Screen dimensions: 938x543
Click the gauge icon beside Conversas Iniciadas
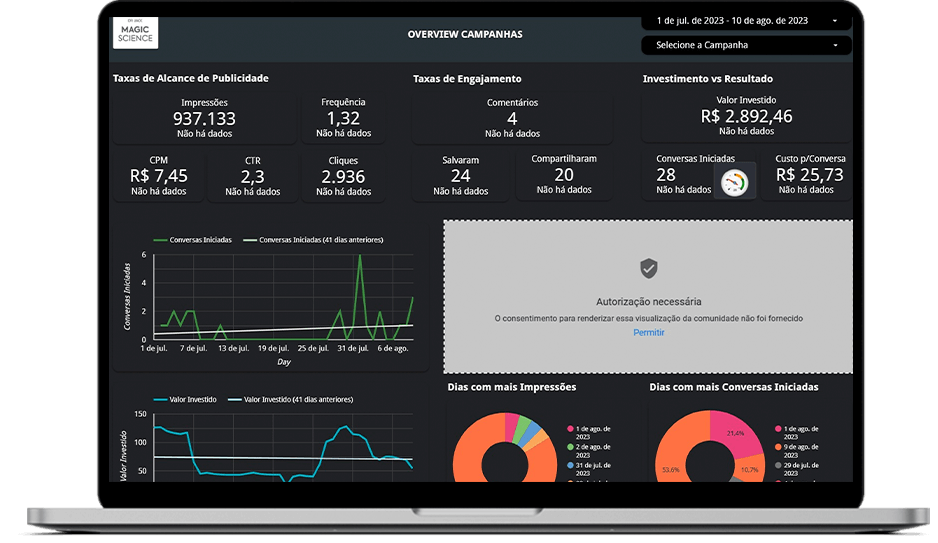(735, 182)
